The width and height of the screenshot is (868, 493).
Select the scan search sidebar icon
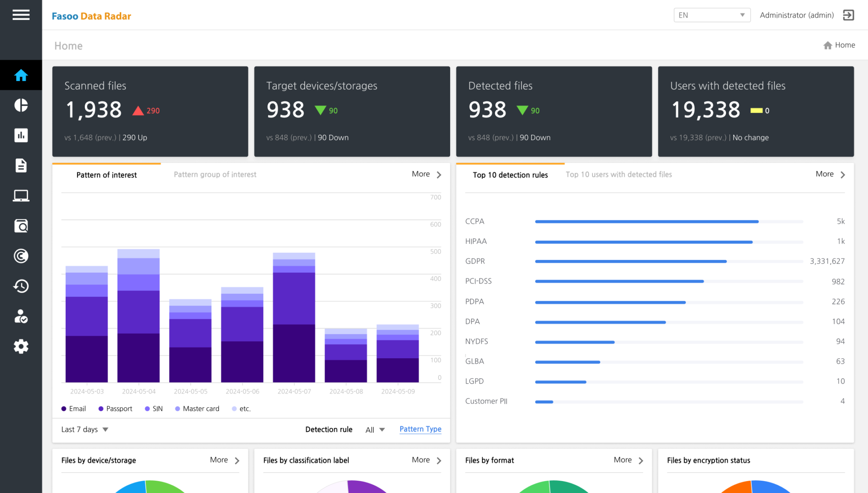tap(21, 226)
